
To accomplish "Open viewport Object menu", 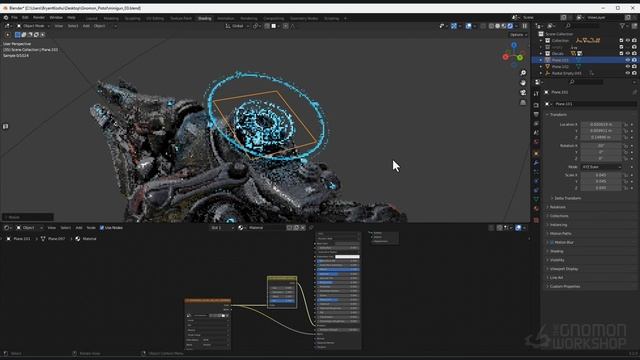I will coord(100,26).
